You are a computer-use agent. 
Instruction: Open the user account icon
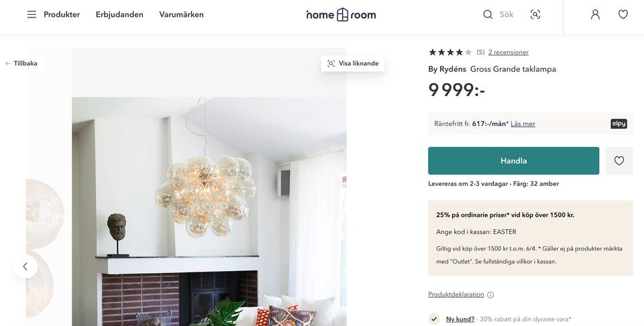[x=595, y=14]
